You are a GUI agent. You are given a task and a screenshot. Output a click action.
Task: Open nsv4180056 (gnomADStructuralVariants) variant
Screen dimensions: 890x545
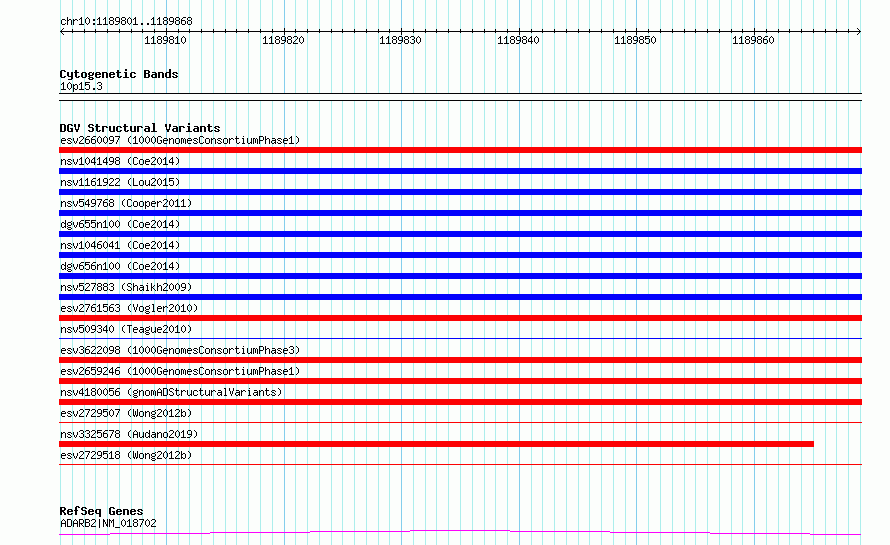point(171,392)
